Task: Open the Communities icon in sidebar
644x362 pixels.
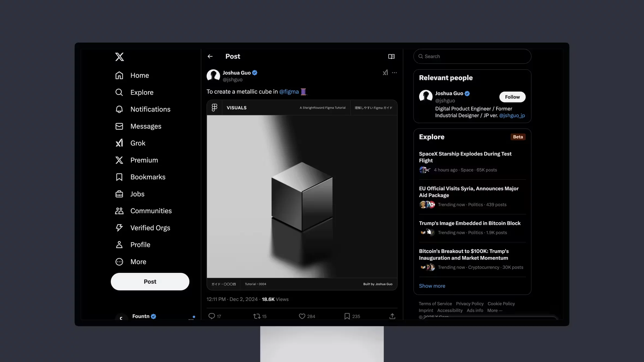Action: (x=119, y=211)
